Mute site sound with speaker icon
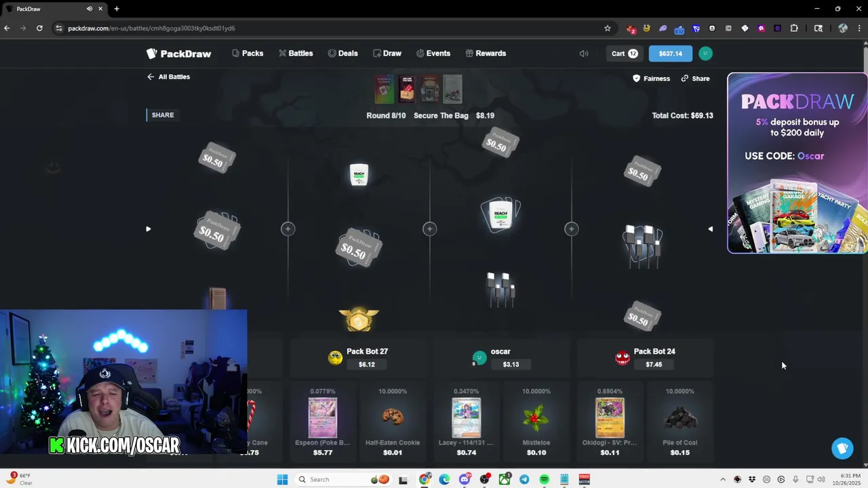The height and width of the screenshot is (488, 868). click(584, 54)
